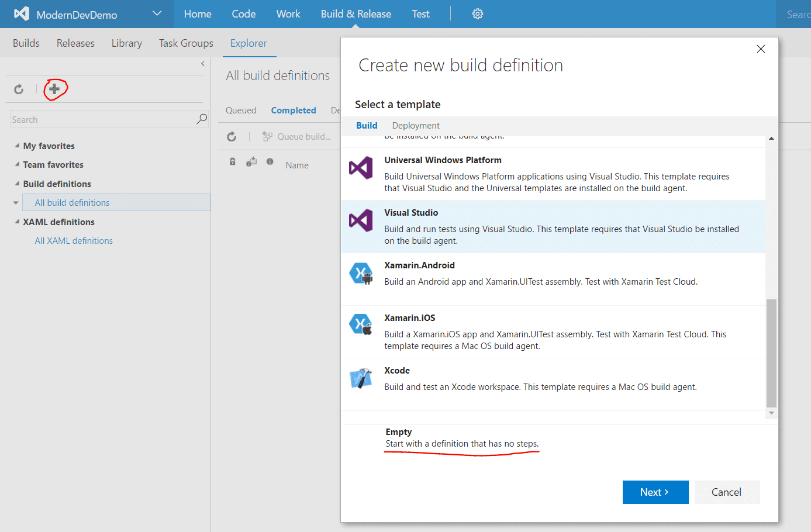Click the search magnifier icon
The image size is (811, 532).
[202, 119]
